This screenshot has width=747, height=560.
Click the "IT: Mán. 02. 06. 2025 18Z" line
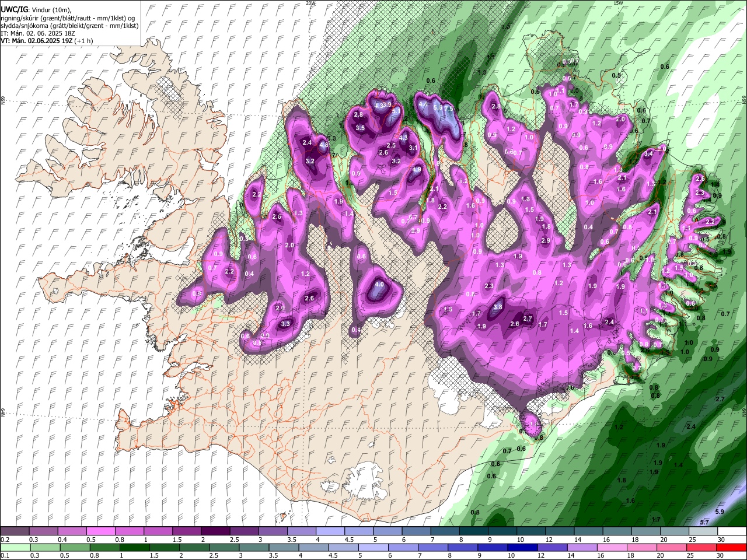coord(38,33)
